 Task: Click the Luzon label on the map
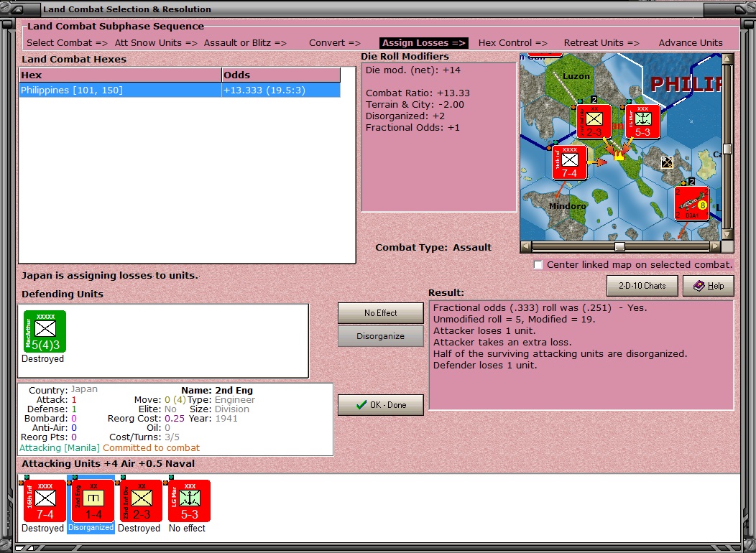[x=576, y=76]
